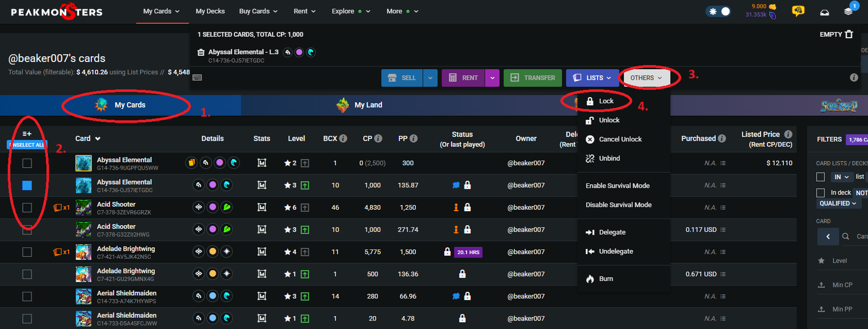Open the QUALIFIED filter dropdown
Screen dimensions: 868x329
pyautogui.click(x=838, y=203)
